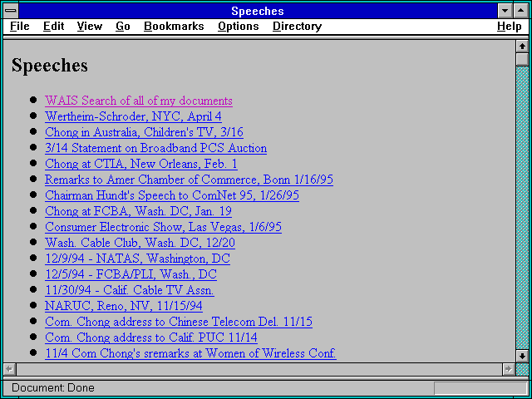
Task: Open NARUC, Reno, NV, 11/15/94 link
Action: (124, 306)
